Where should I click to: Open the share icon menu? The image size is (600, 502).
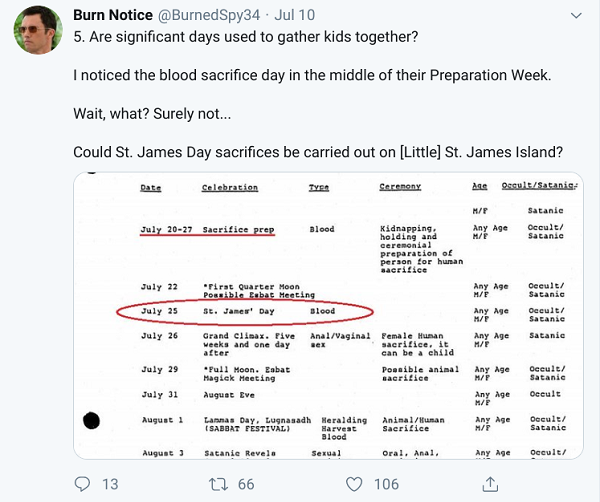coord(490,484)
